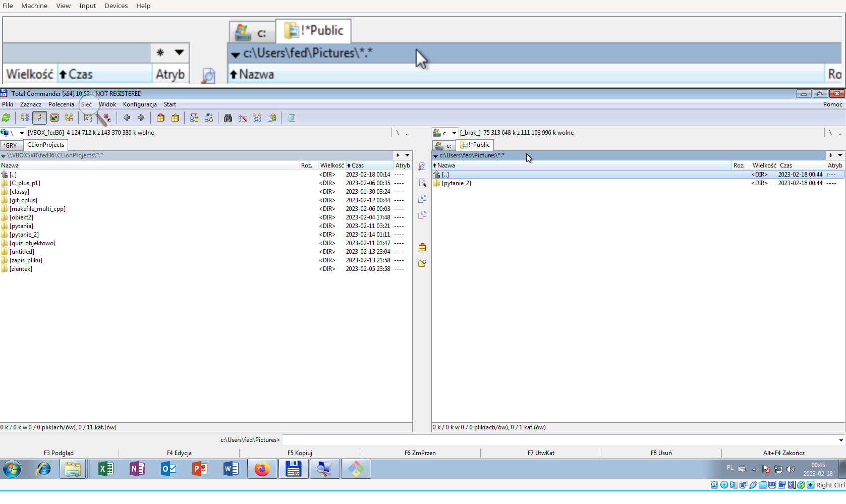Screen dimensions: 846x504
Task: Click into the command line input field
Action: [x=559, y=440]
